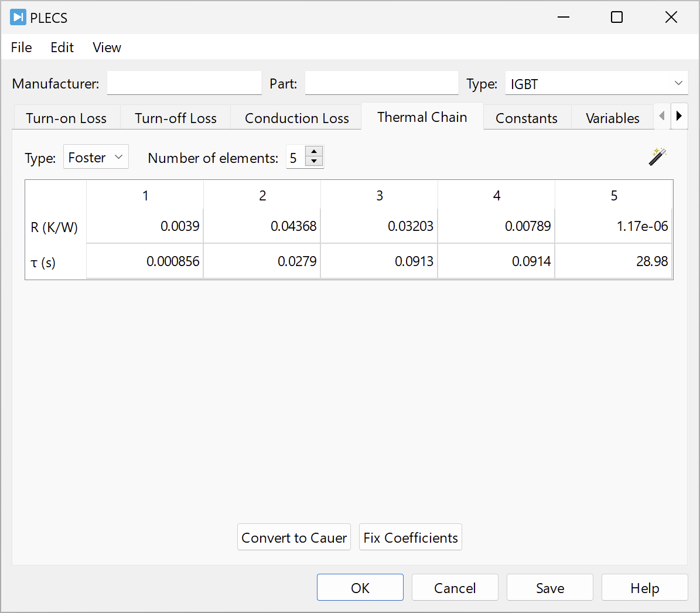Click into the Manufacturer text field
Screen dimensions: 700x613
184,83
